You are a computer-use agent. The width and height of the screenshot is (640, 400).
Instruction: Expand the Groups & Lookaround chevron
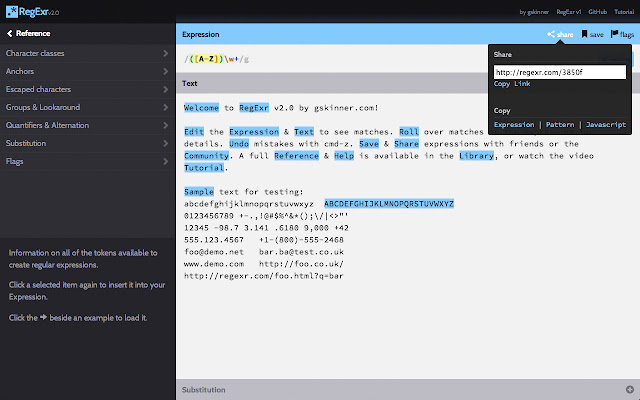pyautogui.click(x=165, y=107)
